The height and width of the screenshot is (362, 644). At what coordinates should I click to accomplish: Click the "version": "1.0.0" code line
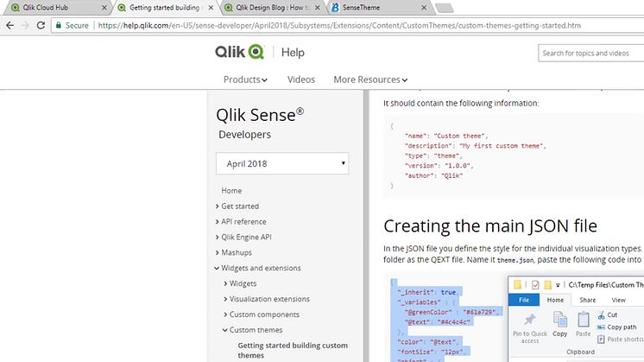[x=439, y=166]
